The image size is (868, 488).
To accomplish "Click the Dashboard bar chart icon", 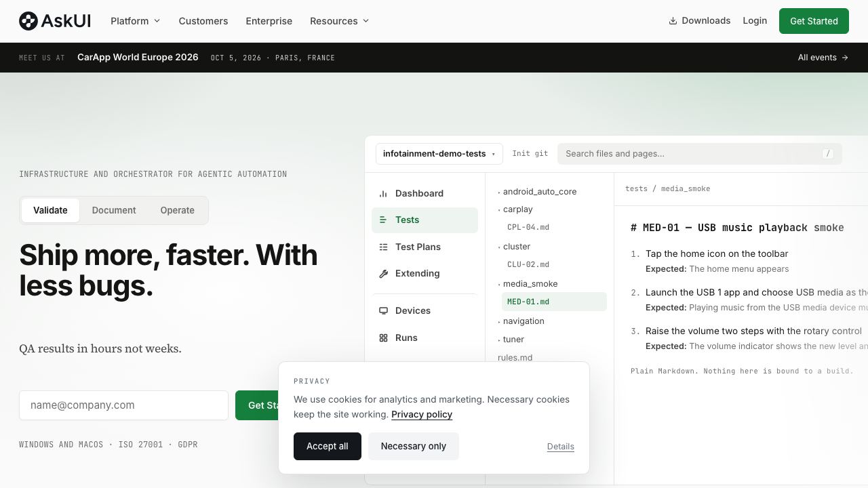I will pos(383,193).
